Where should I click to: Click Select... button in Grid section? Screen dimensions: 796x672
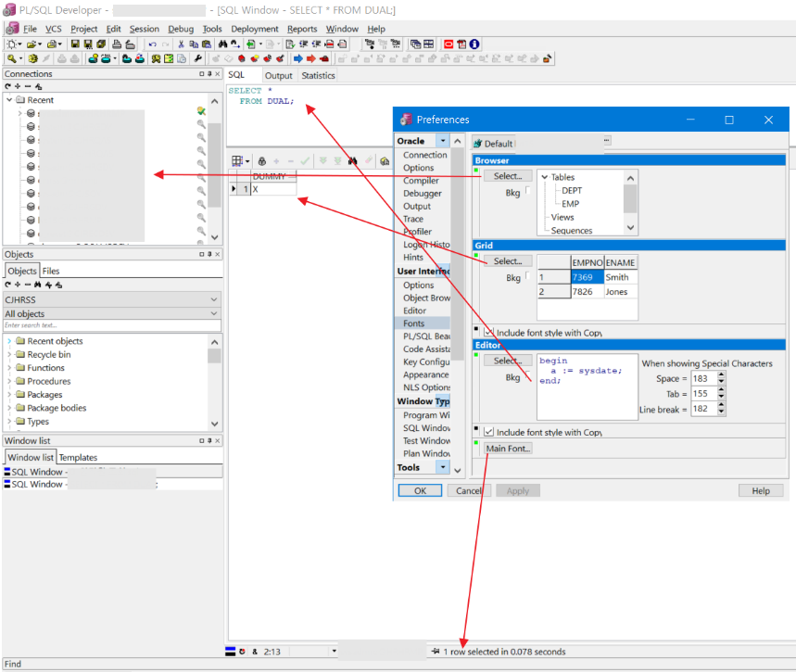508,261
